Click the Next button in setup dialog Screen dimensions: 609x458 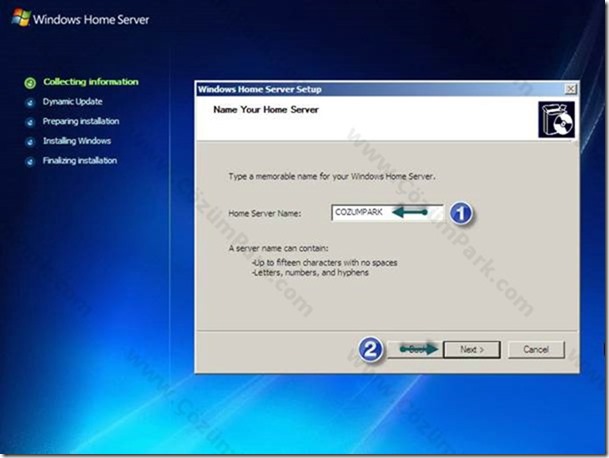(x=472, y=350)
